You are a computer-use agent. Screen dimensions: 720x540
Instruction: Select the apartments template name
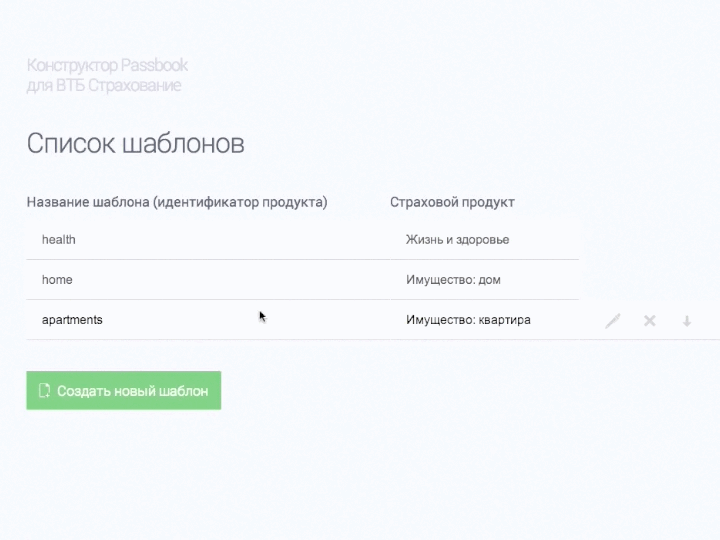[x=72, y=320]
